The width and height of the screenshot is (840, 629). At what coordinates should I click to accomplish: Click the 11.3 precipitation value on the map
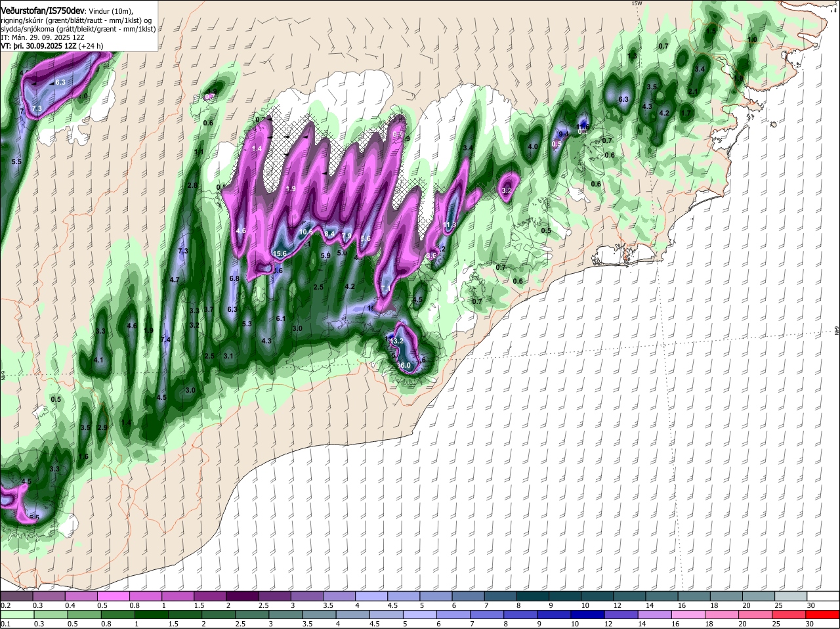[x=450, y=225]
